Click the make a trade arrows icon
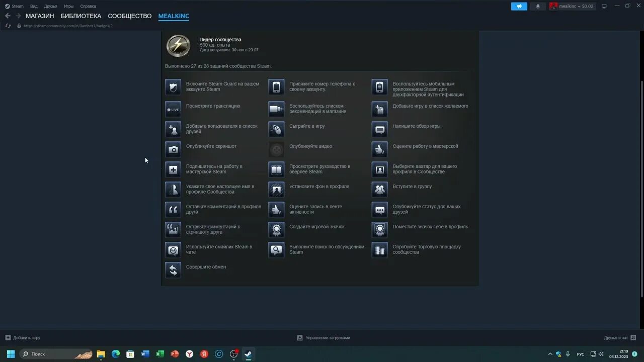The height and width of the screenshot is (362, 644). (173, 270)
